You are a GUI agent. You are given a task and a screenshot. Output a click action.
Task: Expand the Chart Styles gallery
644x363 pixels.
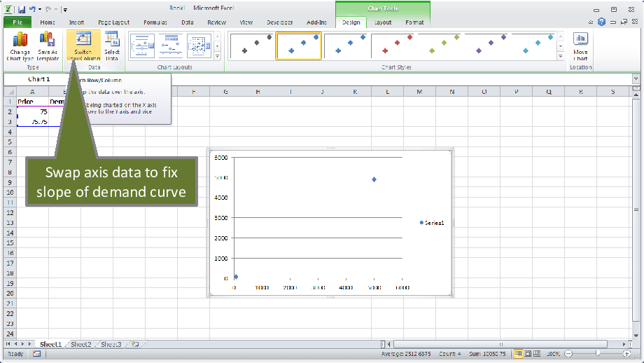click(561, 56)
